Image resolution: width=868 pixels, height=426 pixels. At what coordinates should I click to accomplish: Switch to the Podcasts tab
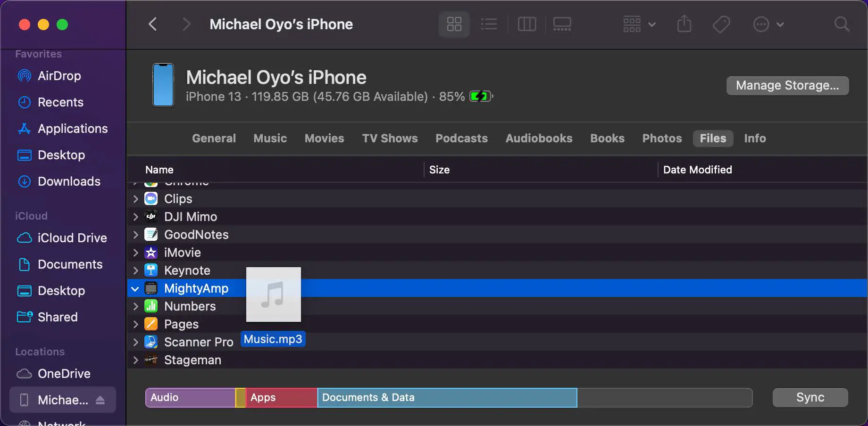[461, 138]
